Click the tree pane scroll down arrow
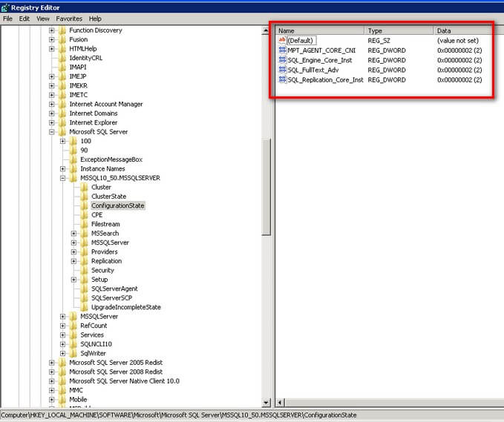This screenshot has width=504, height=422. click(x=266, y=403)
